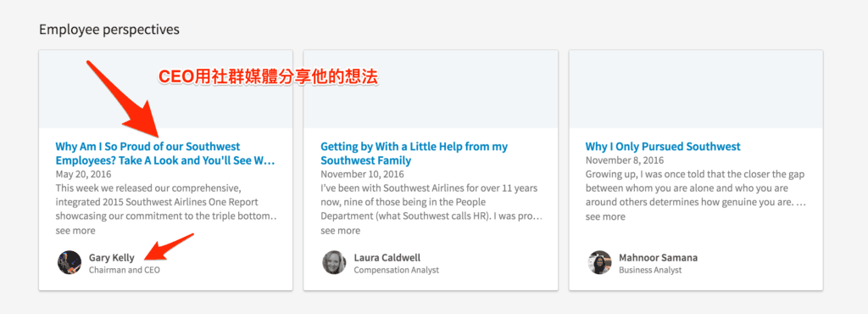Select the Laura Caldwell author name
Viewport: 868px width, 314px height.
click(x=387, y=257)
